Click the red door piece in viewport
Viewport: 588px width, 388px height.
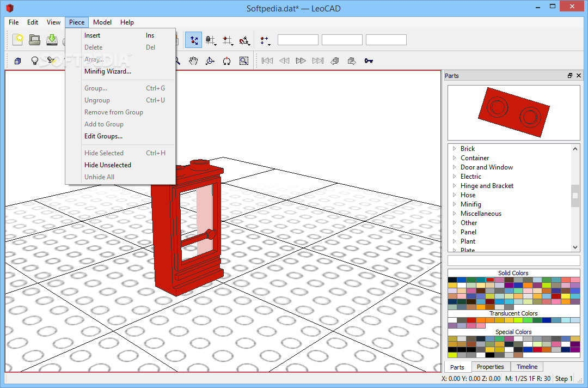[x=187, y=233]
